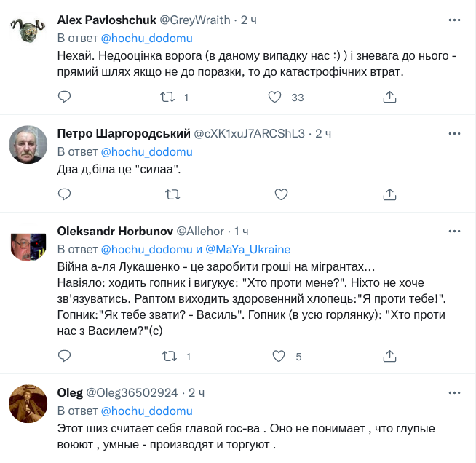Open more options for Oleg's tweet
The width and height of the screenshot is (476, 463).
pos(455,392)
